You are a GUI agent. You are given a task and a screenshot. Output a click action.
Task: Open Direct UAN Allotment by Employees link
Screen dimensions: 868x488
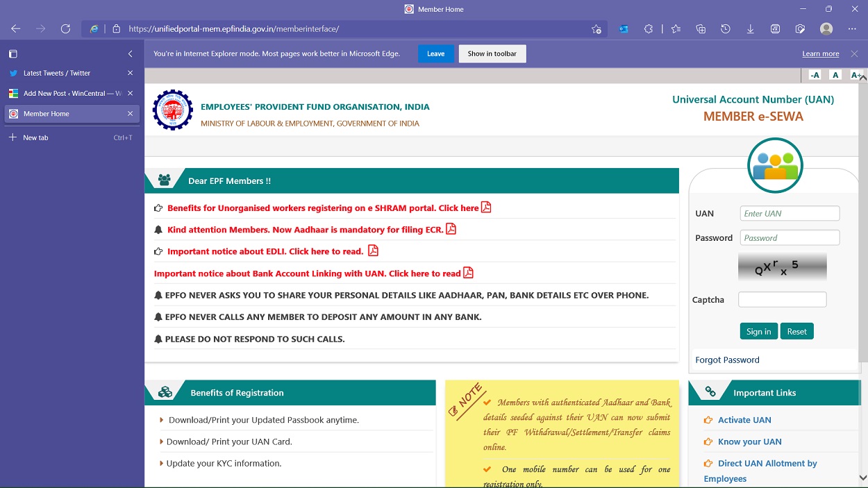click(760, 471)
